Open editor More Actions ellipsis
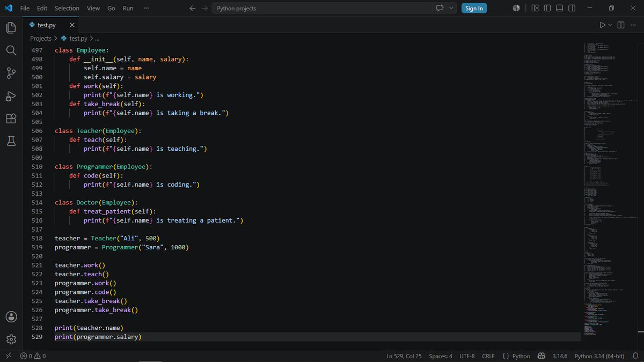The height and width of the screenshot is (362, 644). tap(634, 25)
